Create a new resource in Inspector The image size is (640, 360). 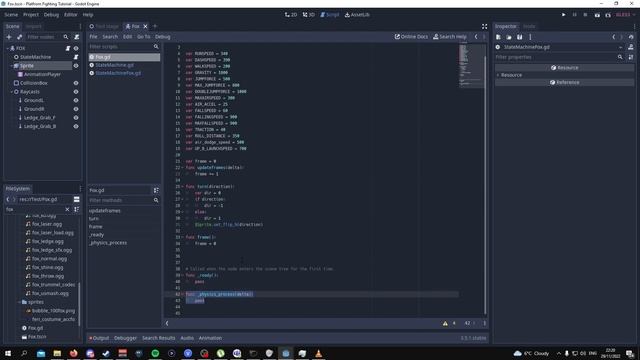pyautogui.click(x=498, y=37)
